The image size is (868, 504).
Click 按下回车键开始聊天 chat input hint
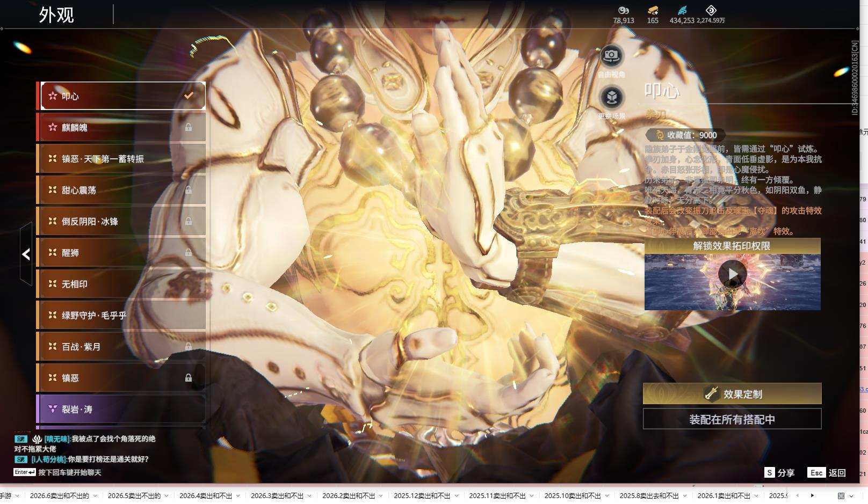[70, 472]
